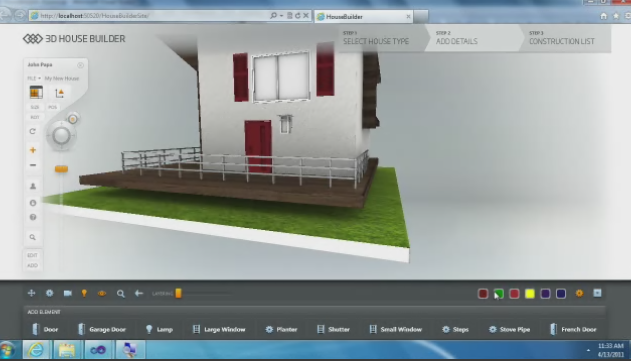Image resolution: width=631 pixels, height=361 pixels.
Task: Reload the page with the refresh icon
Action: 298,16
